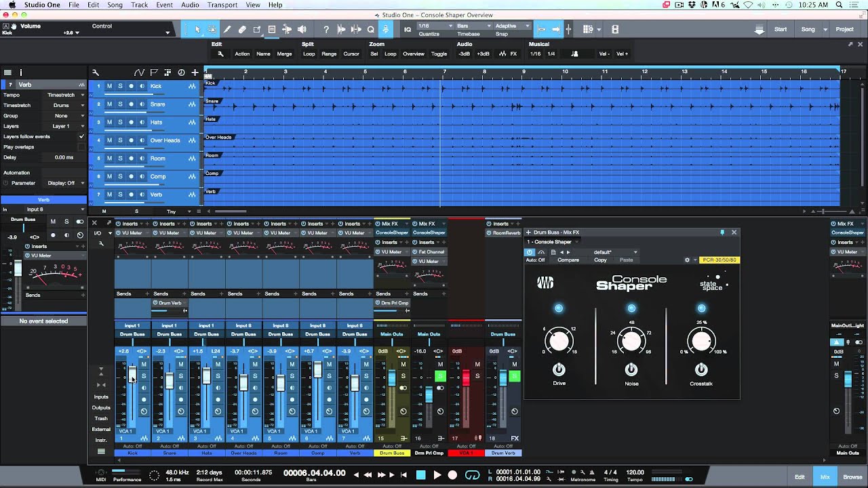The height and width of the screenshot is (488, 868).
Task: Open the track list wrench options
Action: coord(96,73)
